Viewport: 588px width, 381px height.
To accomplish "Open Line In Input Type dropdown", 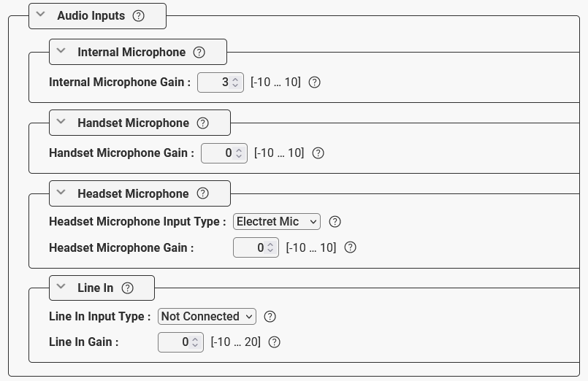I will pos(207,316).
